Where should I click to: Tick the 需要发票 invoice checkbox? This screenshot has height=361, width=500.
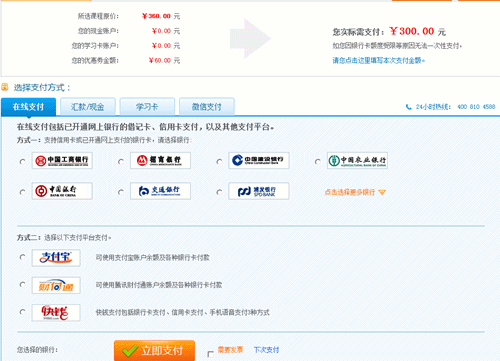[x=210, y=354]
